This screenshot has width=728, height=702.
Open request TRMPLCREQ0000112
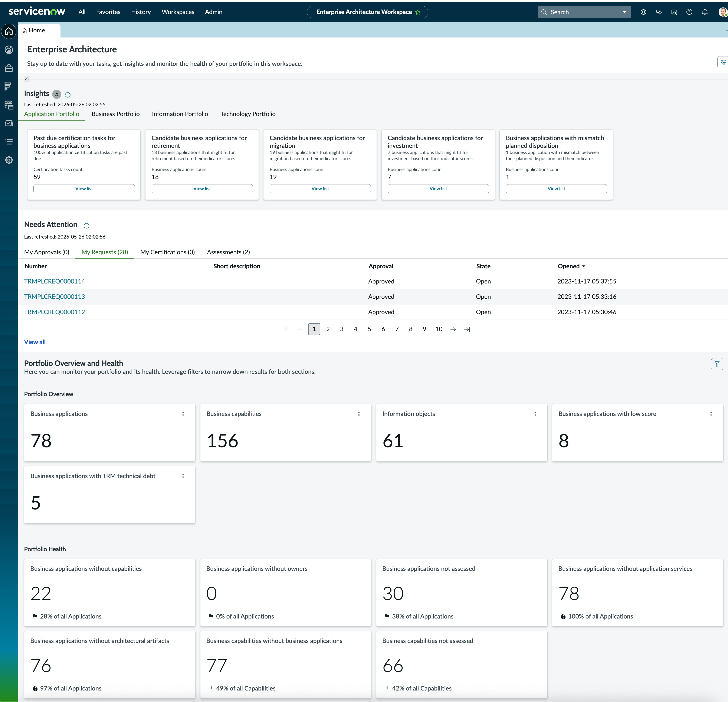(x=55, y=312)
